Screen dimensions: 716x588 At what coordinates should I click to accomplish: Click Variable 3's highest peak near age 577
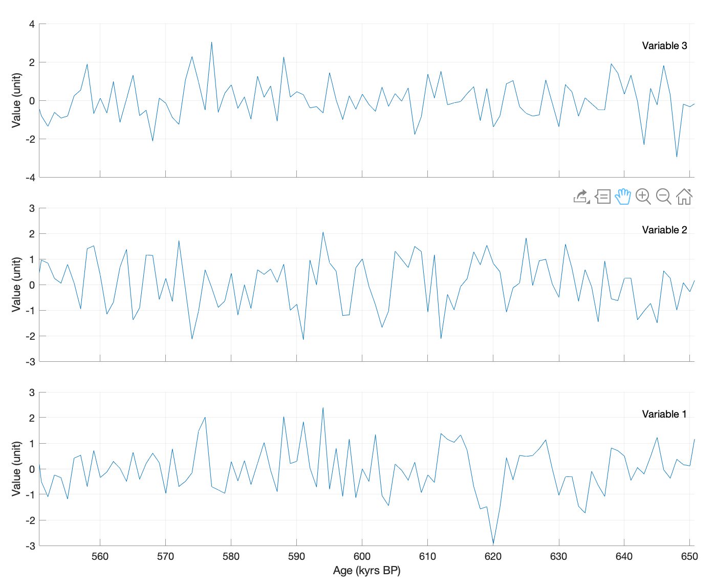point(211,42)
